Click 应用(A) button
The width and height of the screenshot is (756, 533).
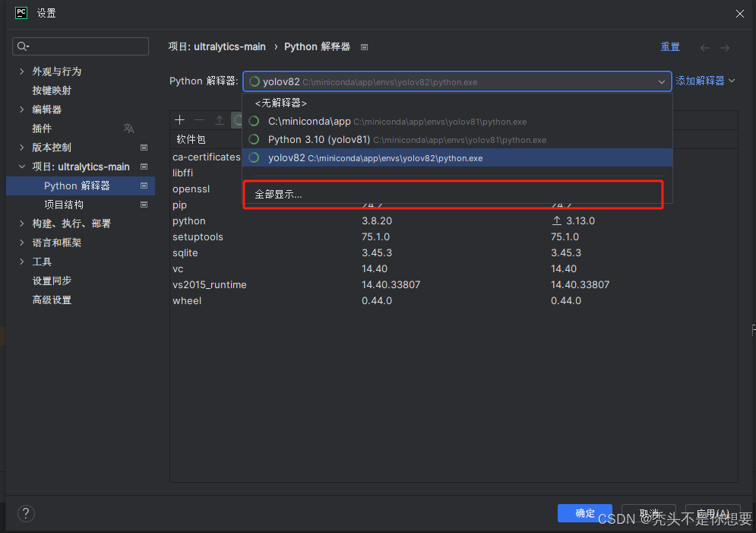(x=713, y=513)
